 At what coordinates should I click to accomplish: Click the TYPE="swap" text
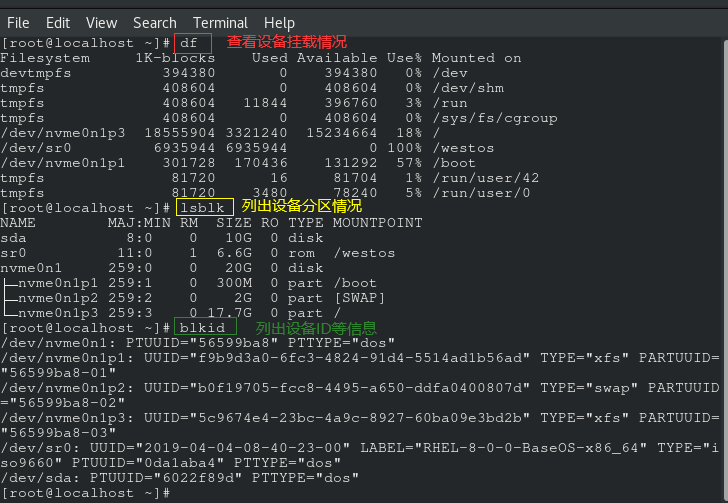[589, 388]
